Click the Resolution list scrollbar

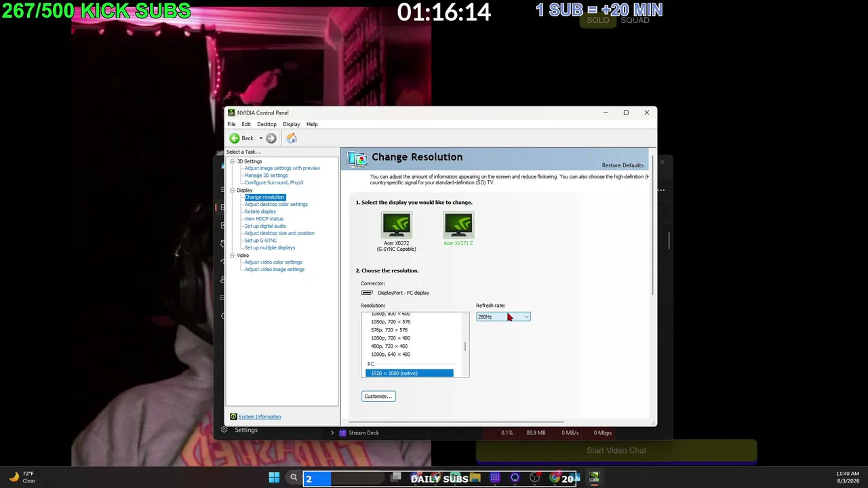click(465, 345)
